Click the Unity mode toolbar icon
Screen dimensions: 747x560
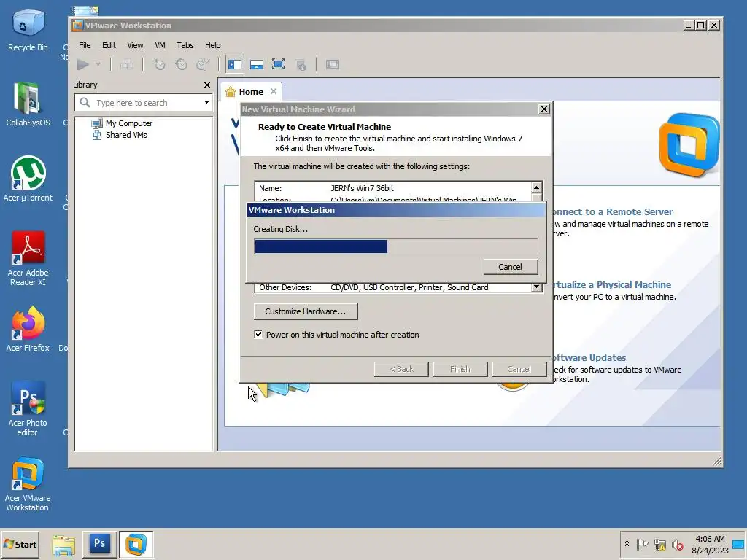(x=301, y=64)
